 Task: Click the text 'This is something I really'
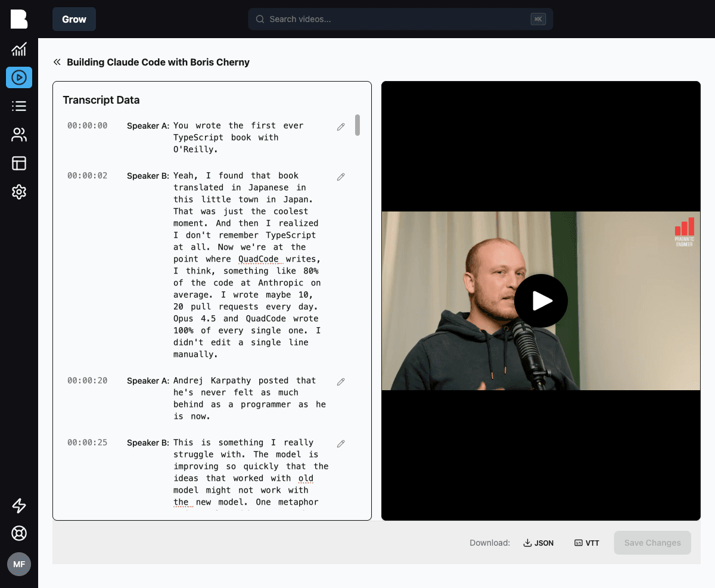coord(244,443)
